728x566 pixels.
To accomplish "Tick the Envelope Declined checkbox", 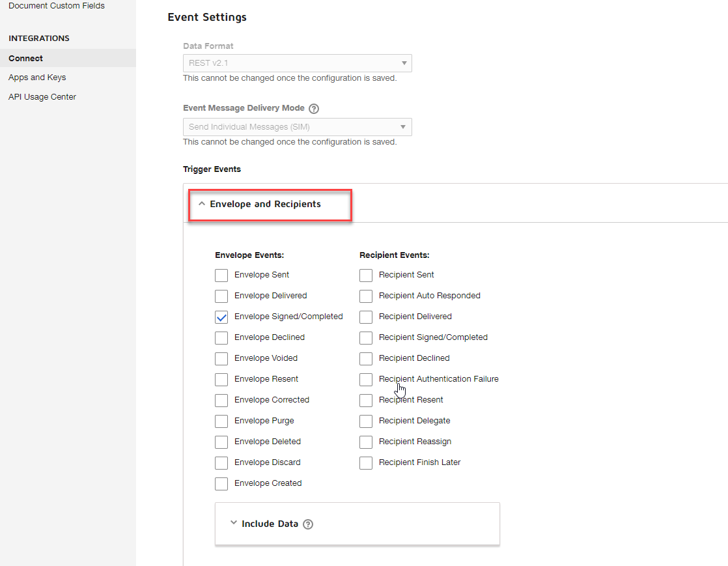I will click(221, 338).
